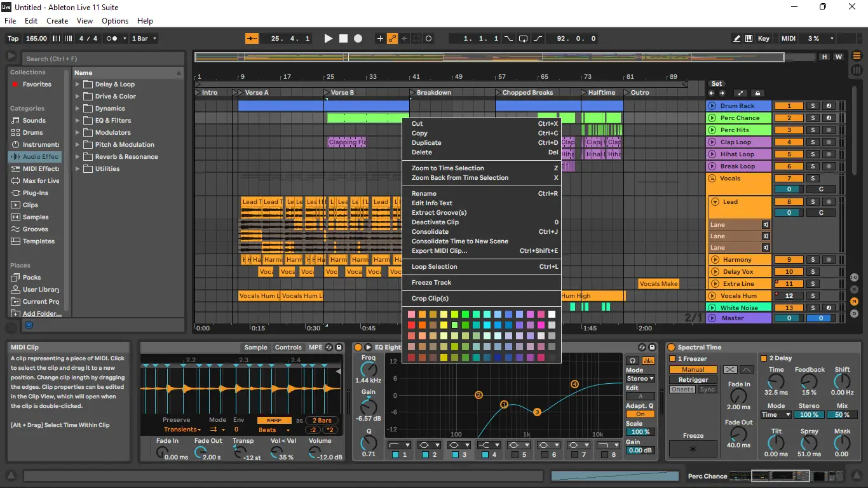Click the Arrangement Record button
868x488 pixels.
tap(358, 39)
